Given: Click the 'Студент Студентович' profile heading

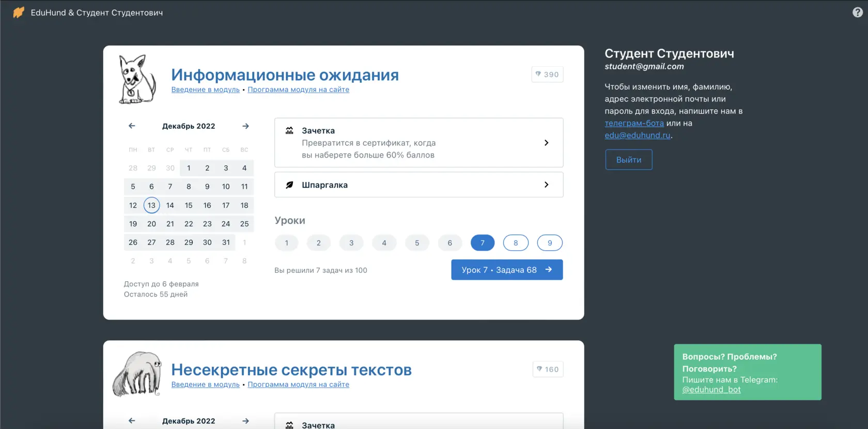Looking at the screenshot, I should tap(670, 53).
